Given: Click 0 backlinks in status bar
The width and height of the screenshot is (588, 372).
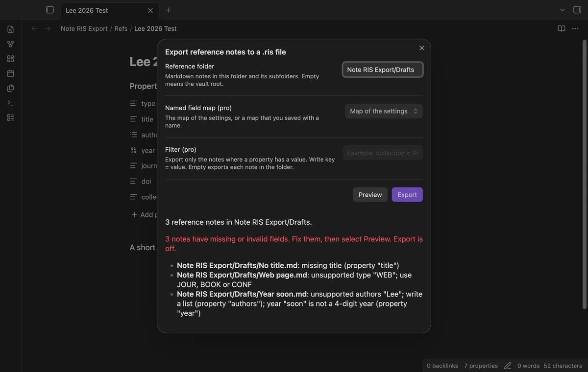Looking at the screenshot, I should coord(442,366).
